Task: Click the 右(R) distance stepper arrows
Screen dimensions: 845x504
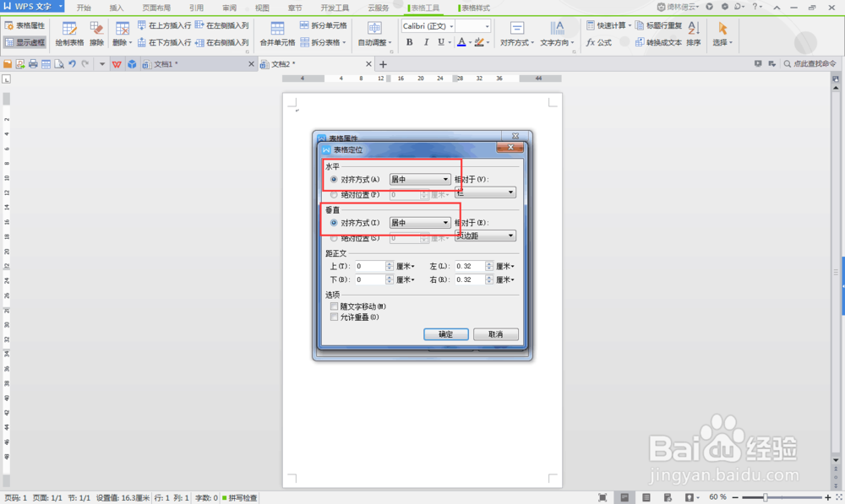Action: tap(489, 279)
